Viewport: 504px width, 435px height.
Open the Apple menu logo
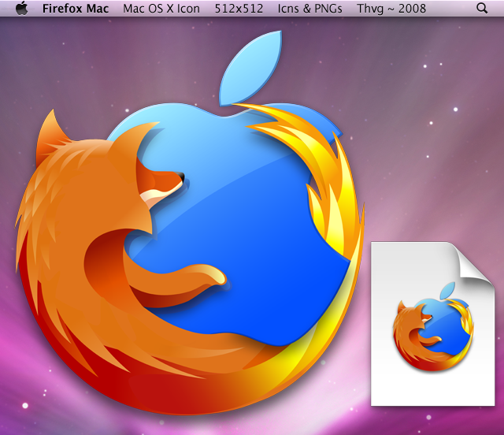[x=22, y=8]
